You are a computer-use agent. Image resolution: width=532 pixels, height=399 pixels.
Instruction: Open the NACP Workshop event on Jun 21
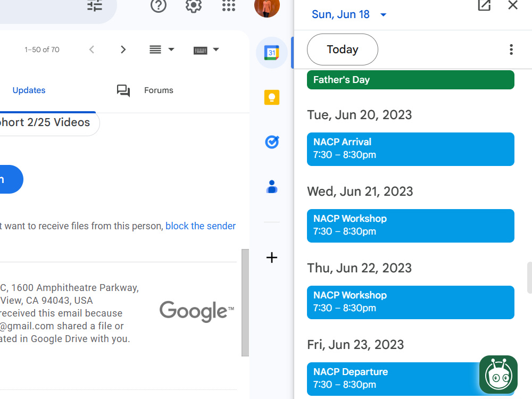pyautogui.click(x=411, y=226)
